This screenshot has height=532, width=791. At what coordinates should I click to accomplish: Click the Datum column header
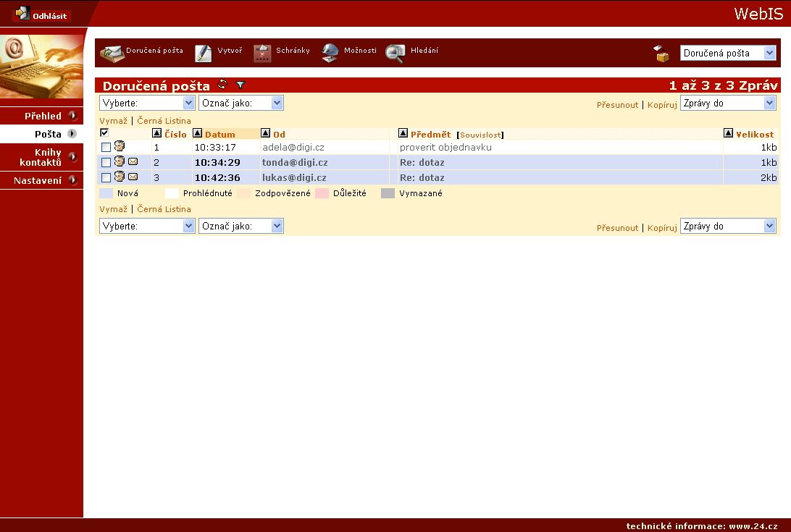[220, 135]
